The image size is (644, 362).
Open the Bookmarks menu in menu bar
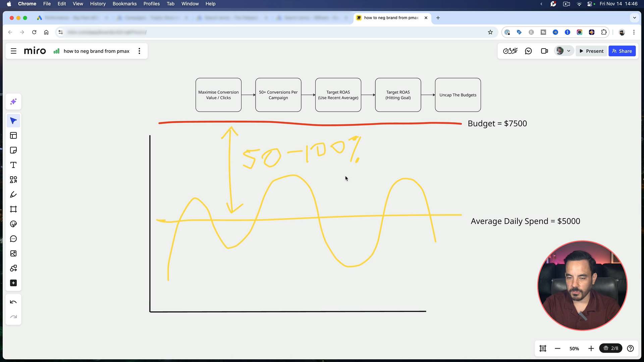[124, 4]
